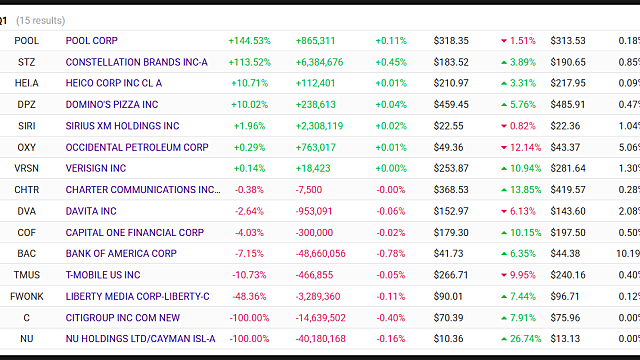Viewport: 640px width, 360px height.
Task: Open HEICO CORP INC CL A link
Action: (x=113, y=83)
